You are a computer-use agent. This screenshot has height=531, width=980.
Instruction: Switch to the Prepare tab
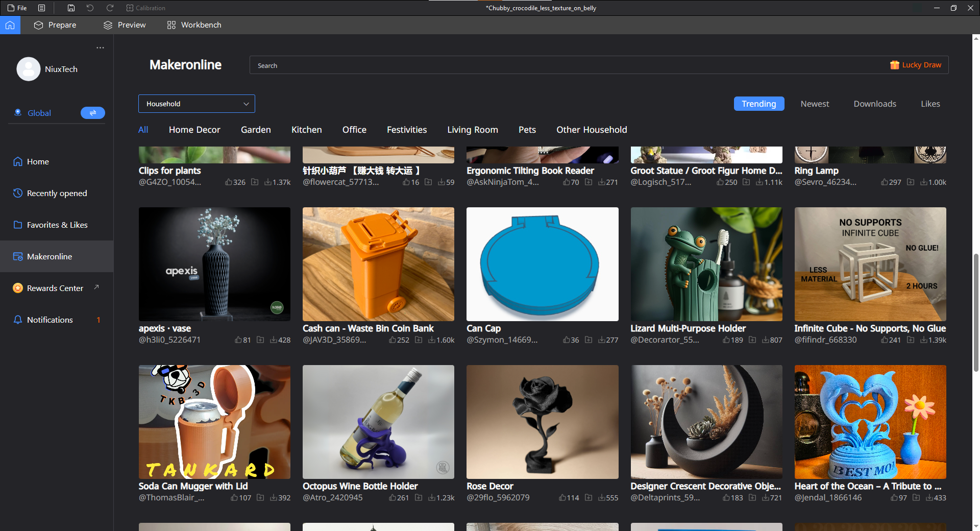(55, 25)
